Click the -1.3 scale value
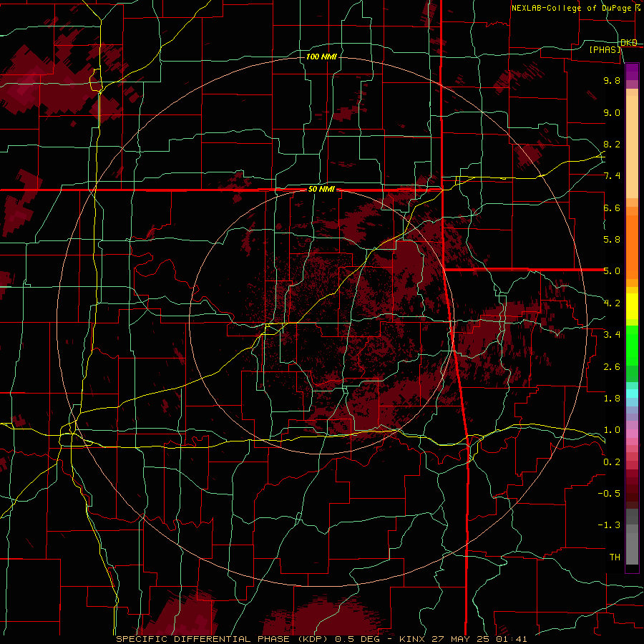Image resolution: width=644 pixels, height=644 pixels. (x=609, y=525)
